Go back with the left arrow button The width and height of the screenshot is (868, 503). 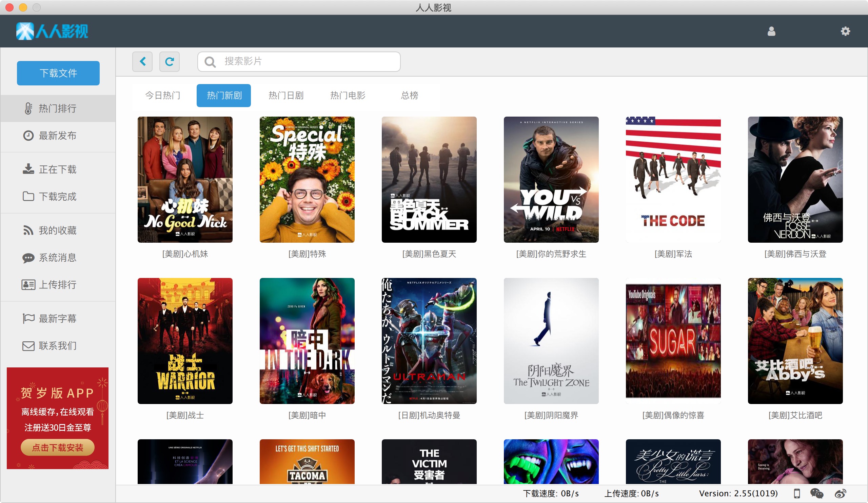(142, 62)
